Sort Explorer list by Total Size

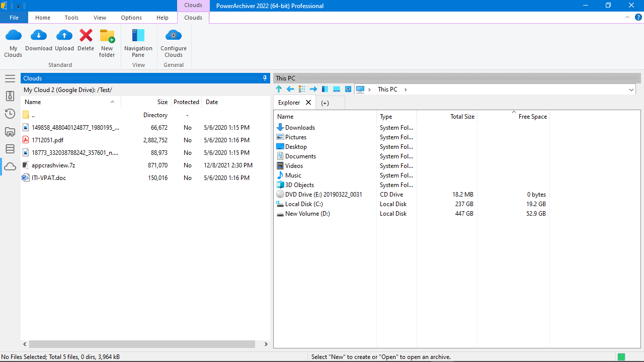point(447,117)
